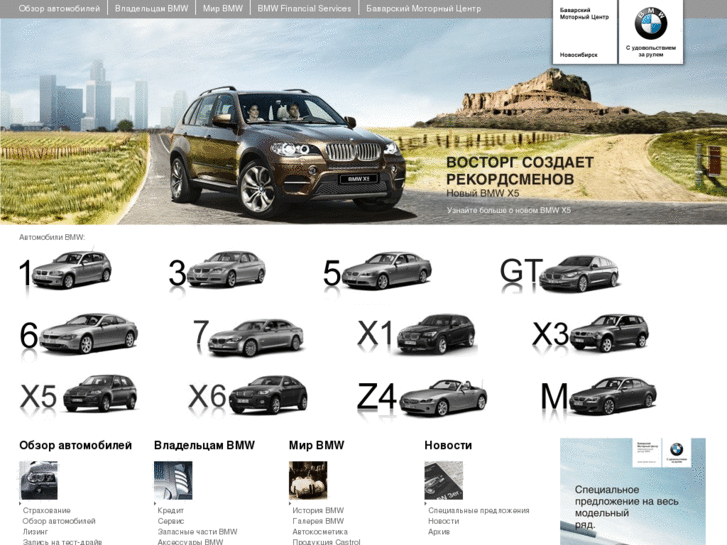Click the Владельцам BMW section heading

[204, 445]
